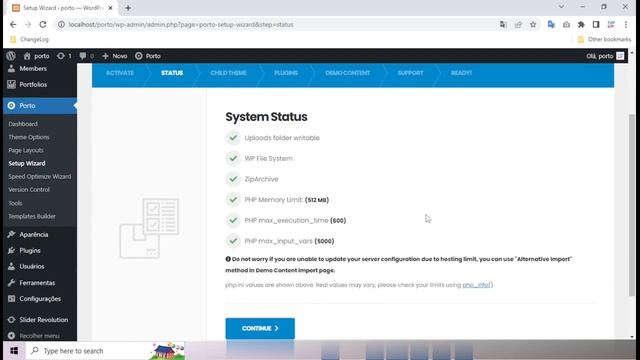Go to the Activate wizard step
640x360 pixels.
click(120, 73)
